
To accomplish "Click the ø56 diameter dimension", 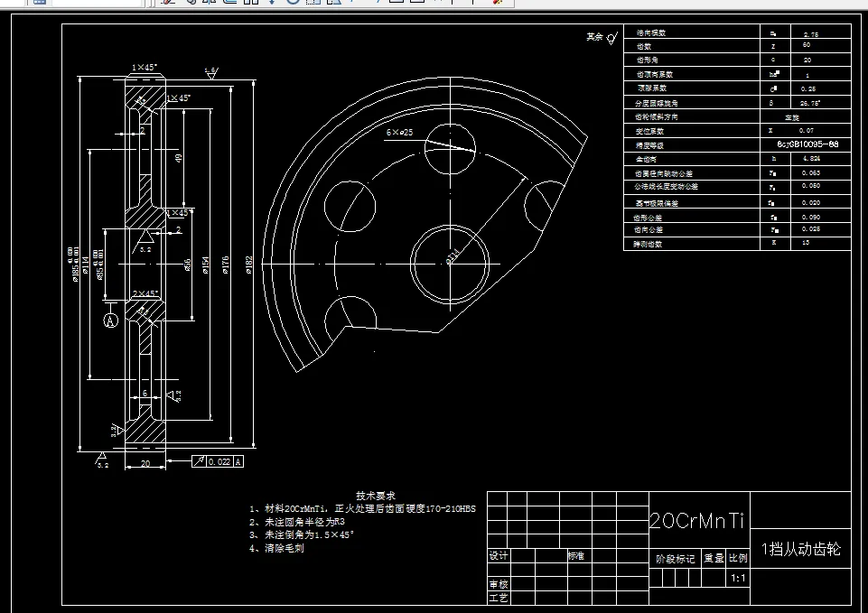I will click(188, 265).
